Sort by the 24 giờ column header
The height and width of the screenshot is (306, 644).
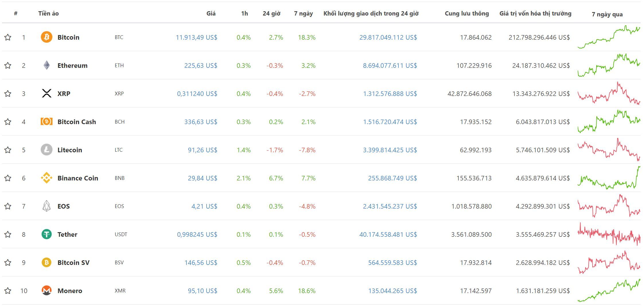tap(271, 13)
